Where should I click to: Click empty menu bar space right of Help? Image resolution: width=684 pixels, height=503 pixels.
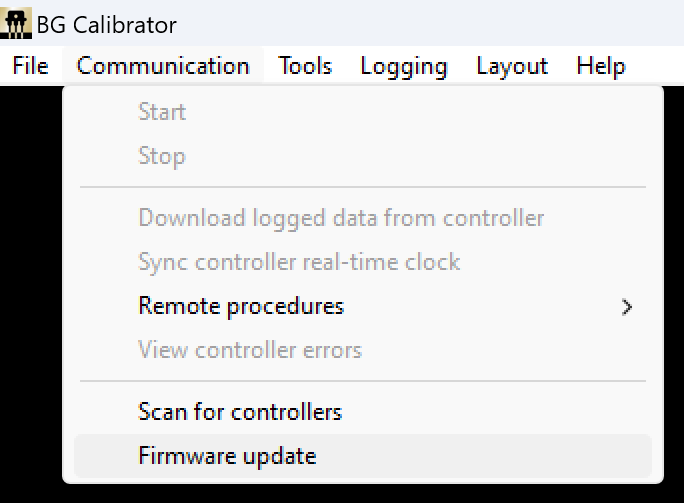tap(656, 66)
